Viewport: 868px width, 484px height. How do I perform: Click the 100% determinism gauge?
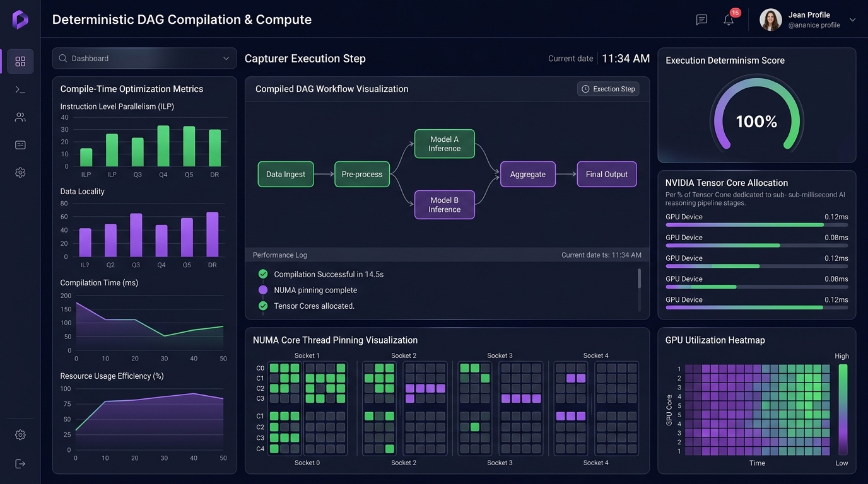click(756, 113)
